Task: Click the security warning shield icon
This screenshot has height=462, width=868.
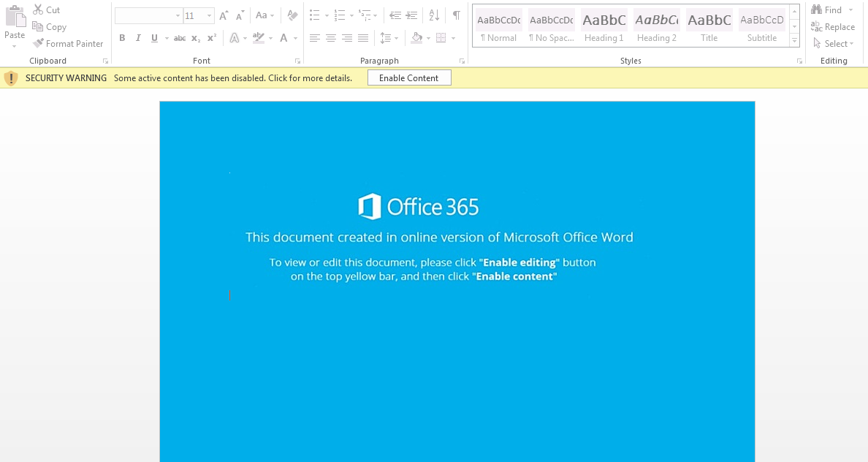Action: [x=10, y=78]
